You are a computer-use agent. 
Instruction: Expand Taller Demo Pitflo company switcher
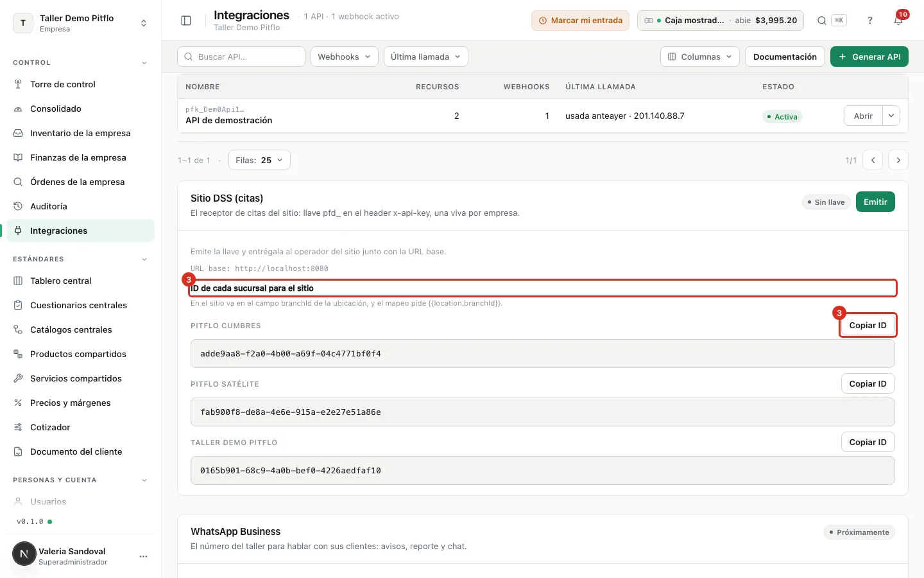click(x=80, y=23)
